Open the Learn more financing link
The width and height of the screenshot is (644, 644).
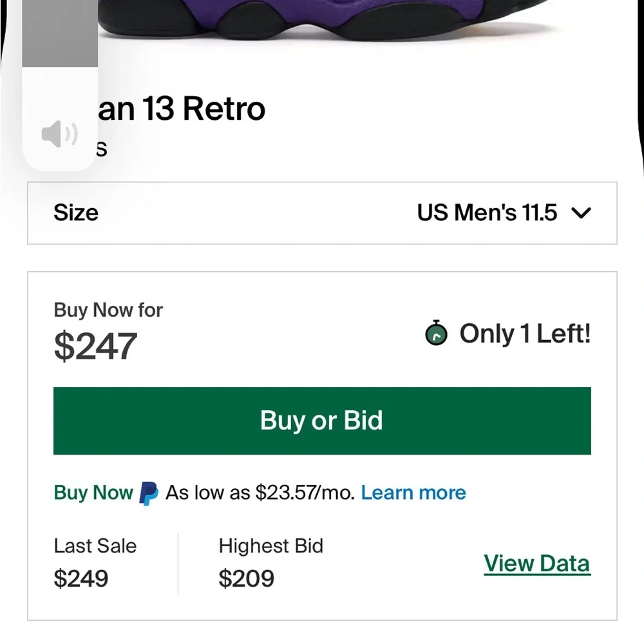click(413, 492)
